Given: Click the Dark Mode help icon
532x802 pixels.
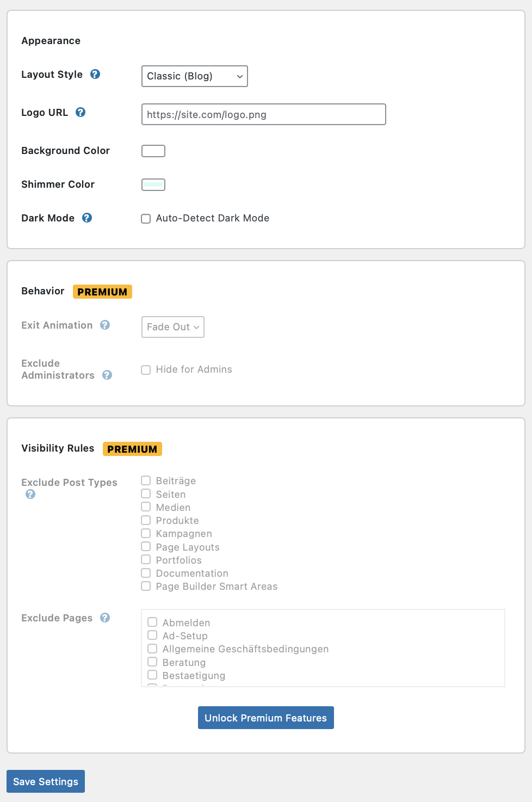Looking at the screenshot, I should pos(87,218).
